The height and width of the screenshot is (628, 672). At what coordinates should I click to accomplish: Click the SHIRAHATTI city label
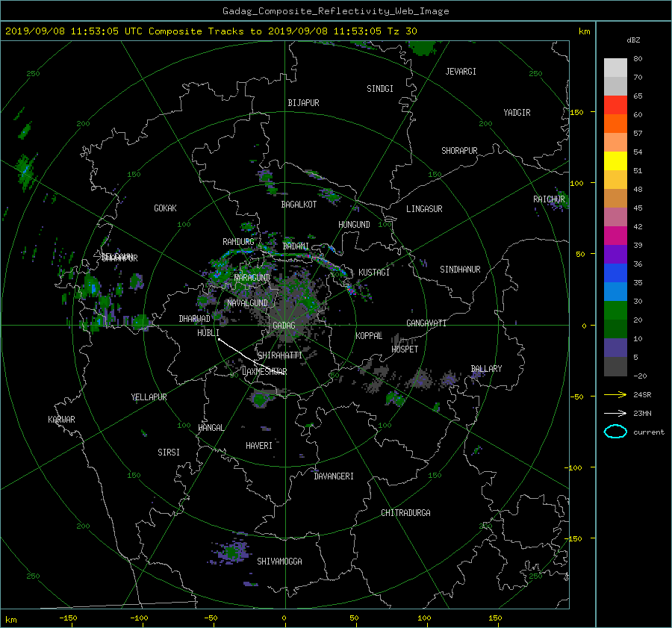point(280,355)
